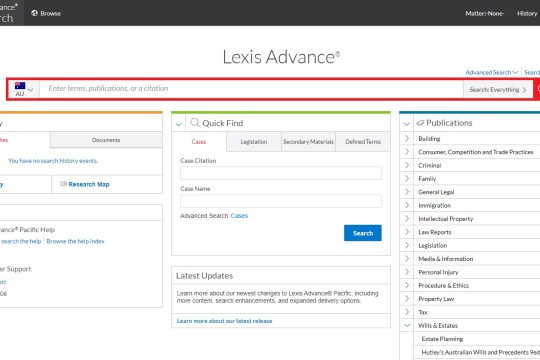
Task: Expand the Legislation publications category
Action: (x=407, y=245)
